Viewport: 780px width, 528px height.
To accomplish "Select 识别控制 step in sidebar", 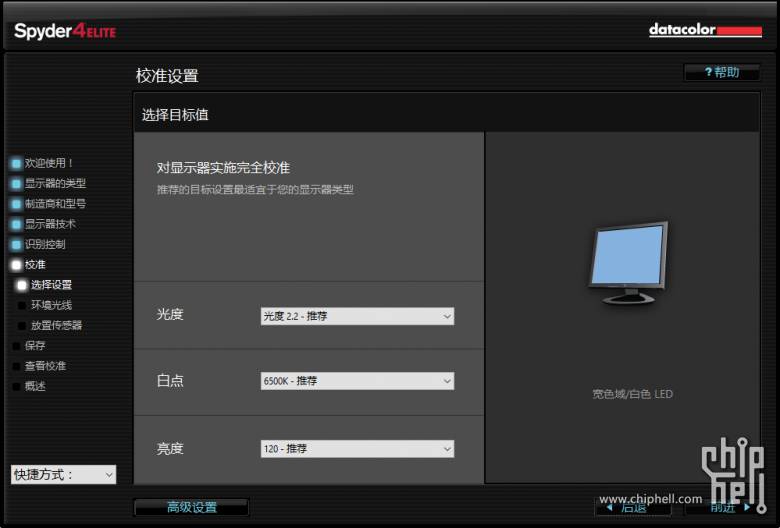I will [45, 244].
